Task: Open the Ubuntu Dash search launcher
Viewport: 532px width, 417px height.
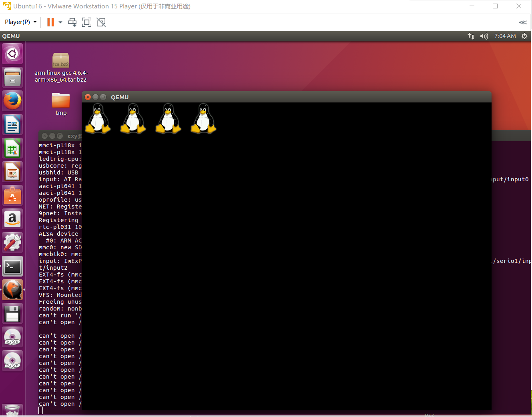Action: click(12, 54)
